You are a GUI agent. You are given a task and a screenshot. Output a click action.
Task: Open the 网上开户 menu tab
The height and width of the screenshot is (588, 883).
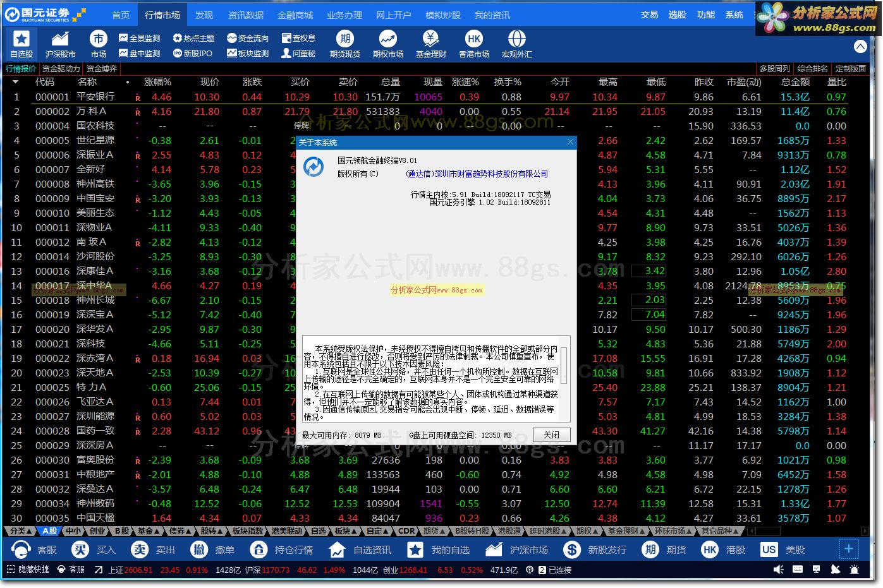coord(394,15)
